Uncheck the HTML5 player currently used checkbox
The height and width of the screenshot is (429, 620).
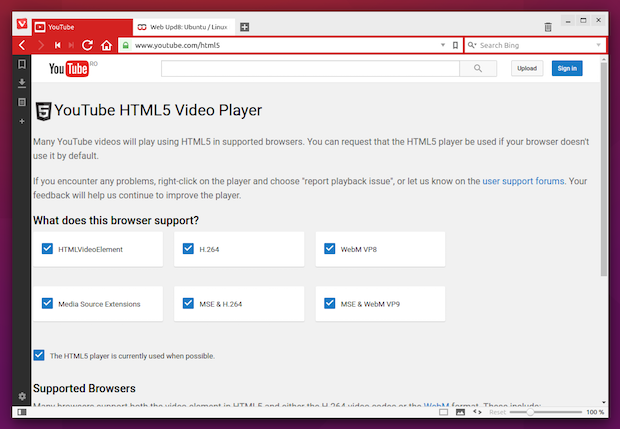point(39,355)
